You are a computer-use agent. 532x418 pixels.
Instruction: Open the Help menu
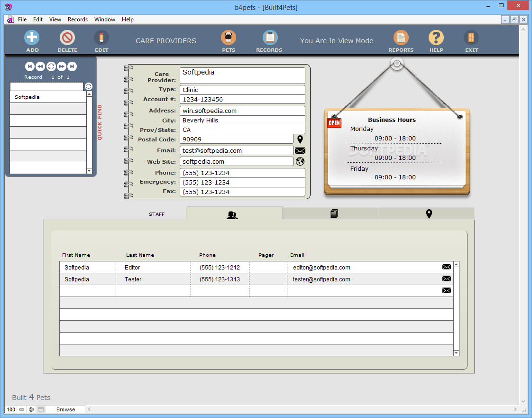pos(128,19)
